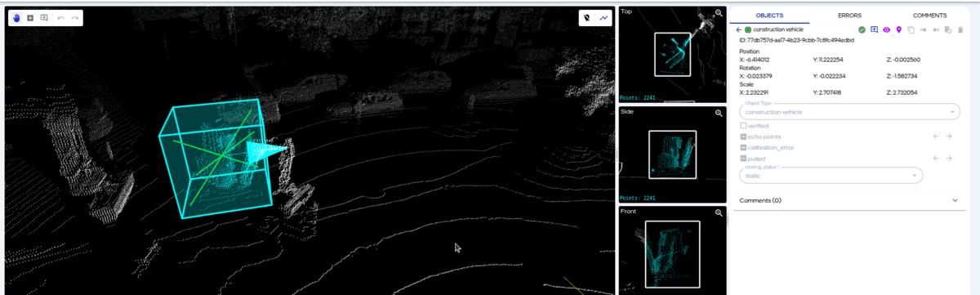This screenshot has width=980, height=295.
Task: Delete the construction vehicle object
Action: click(960, 29)
